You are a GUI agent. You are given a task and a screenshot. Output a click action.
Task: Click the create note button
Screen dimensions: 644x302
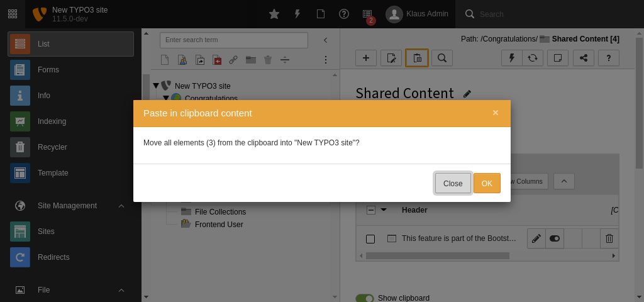[558, 58]
